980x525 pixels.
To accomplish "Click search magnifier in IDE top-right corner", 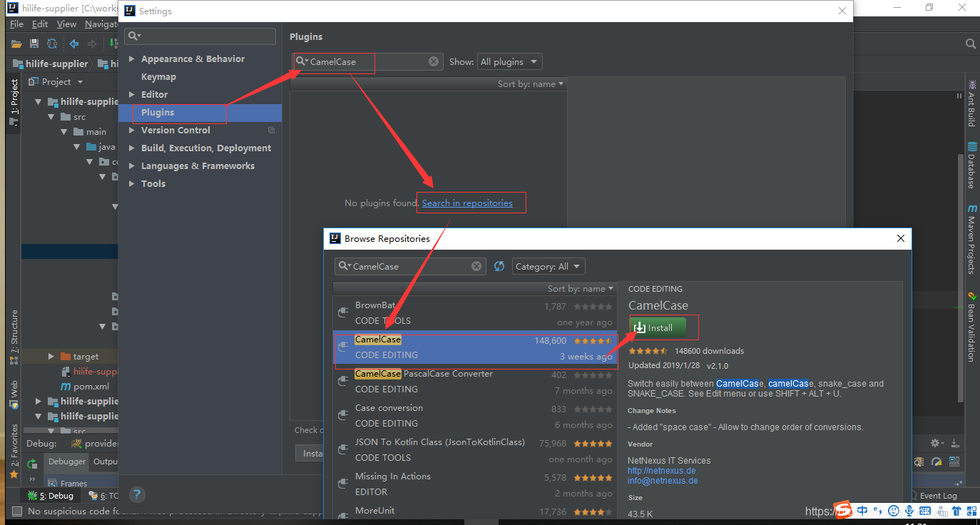I will (970, 44).
